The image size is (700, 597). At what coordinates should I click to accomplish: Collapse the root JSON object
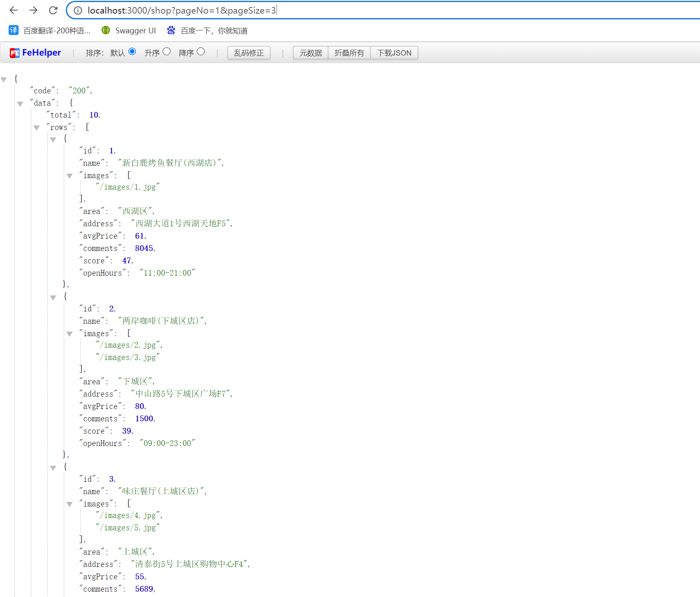pyautogui.click(x=4, y=79)
